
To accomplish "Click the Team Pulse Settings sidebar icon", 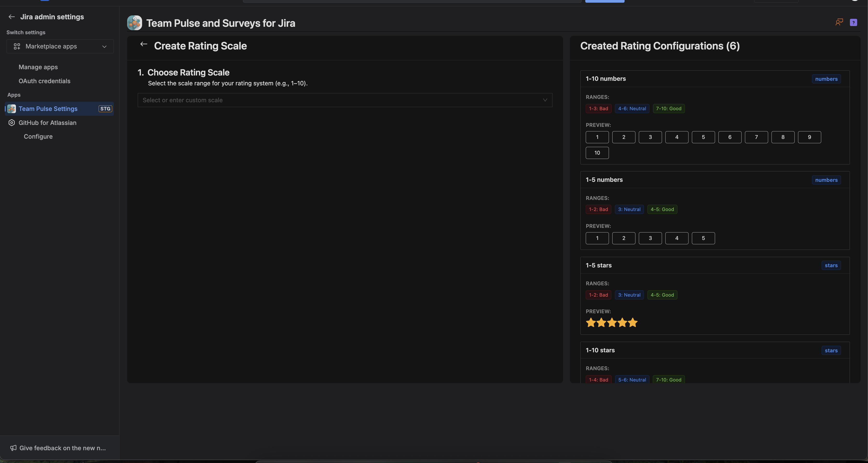I will coord(11,109).
